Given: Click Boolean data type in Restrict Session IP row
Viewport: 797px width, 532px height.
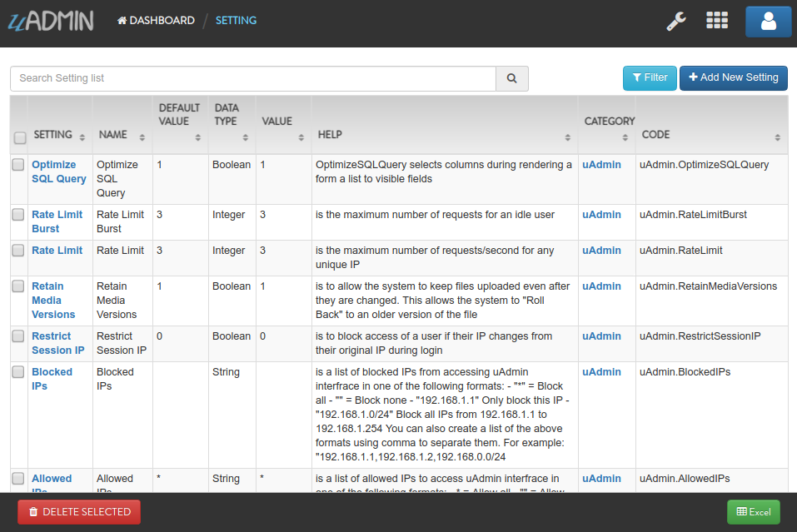Looking at the screenshot, I should 232,336.
